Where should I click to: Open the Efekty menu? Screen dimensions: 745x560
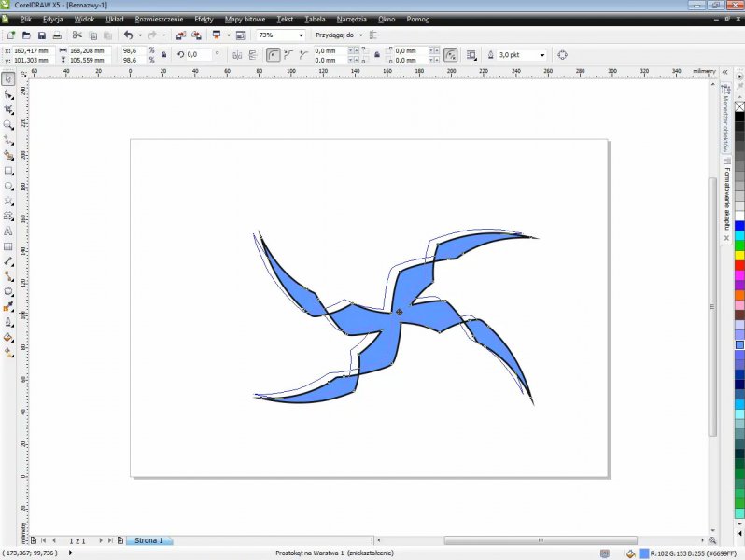(x=204, y=19)
